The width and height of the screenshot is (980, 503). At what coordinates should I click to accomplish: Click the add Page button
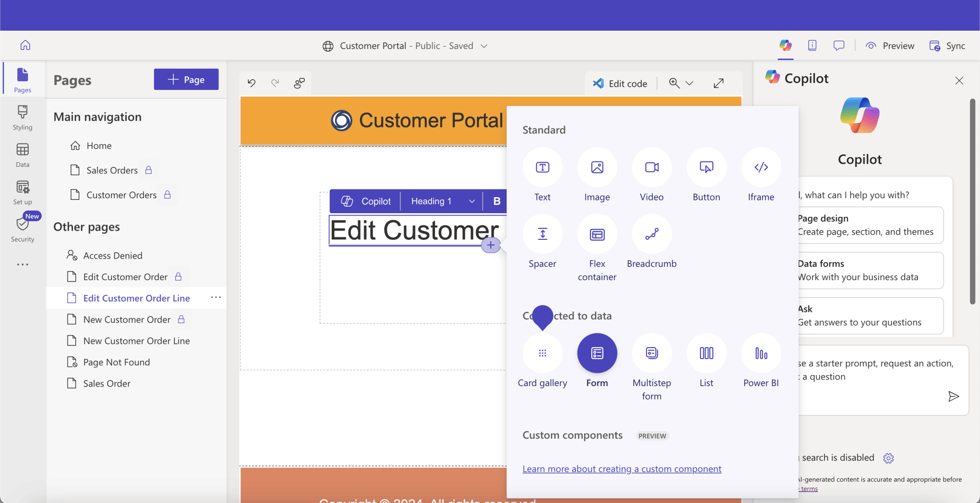pos(186,79)
